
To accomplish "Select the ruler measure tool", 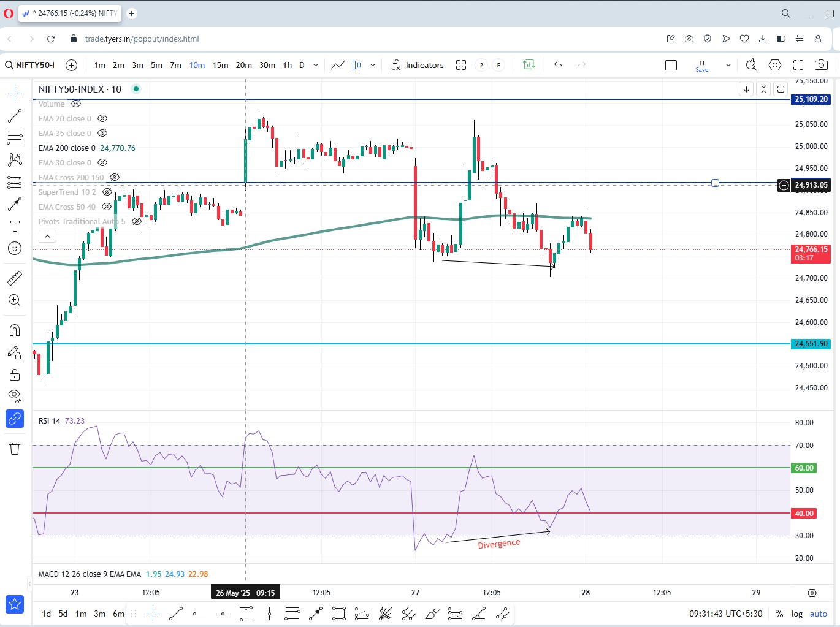I will (x=15, y=278).
